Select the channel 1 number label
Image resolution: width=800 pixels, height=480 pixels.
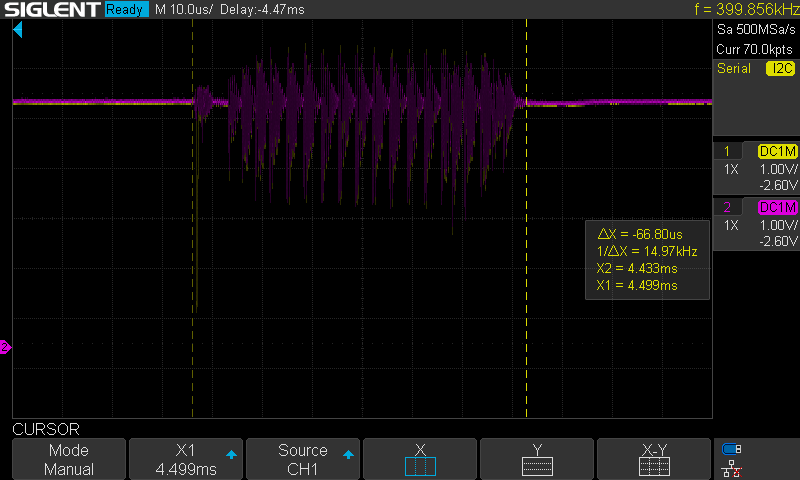(727, 151)
